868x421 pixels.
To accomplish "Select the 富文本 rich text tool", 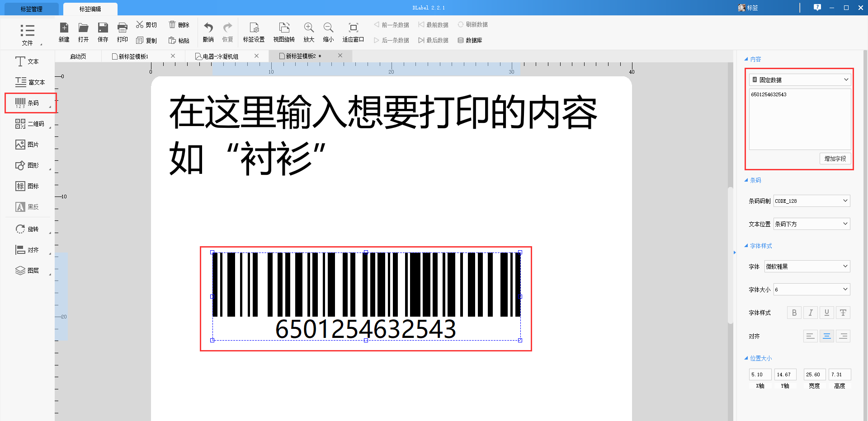I will [30, 82].
